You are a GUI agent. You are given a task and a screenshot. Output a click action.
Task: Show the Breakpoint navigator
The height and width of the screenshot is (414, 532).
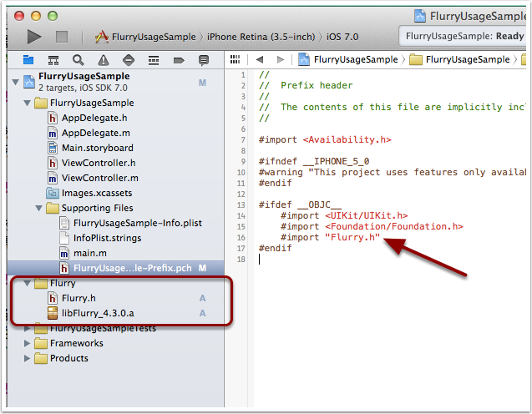[x=178, y=60]
